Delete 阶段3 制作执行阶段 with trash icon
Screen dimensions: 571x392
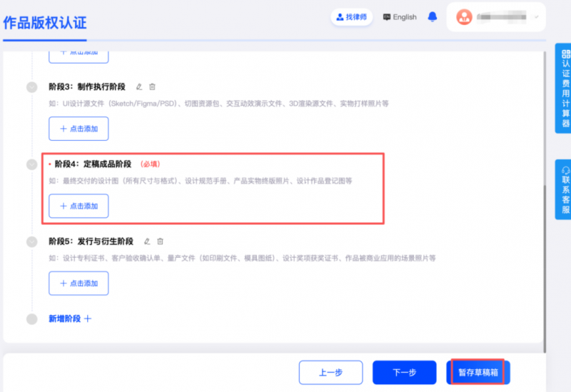(152, 87)
